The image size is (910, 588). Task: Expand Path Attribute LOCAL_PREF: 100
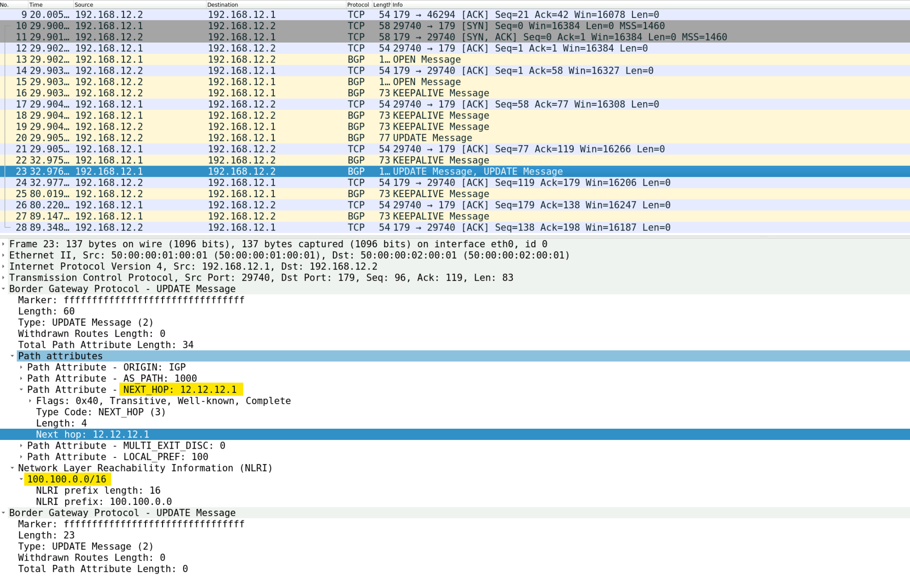(x=21, y=457)
